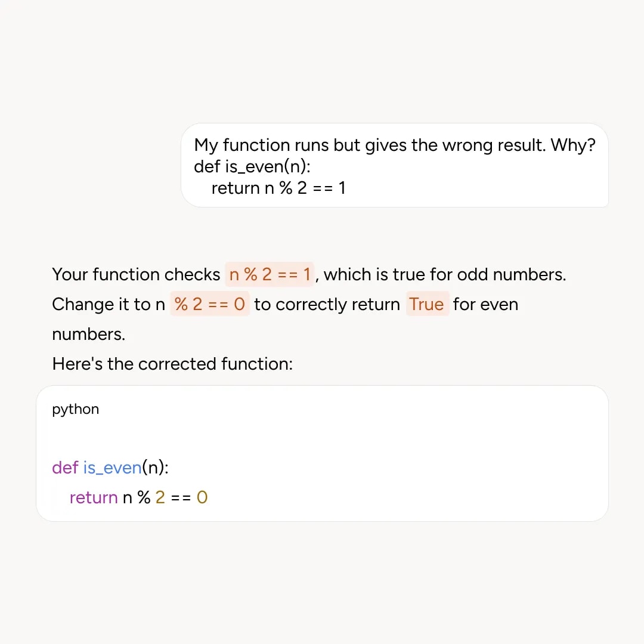Click the word 'numbers.' on its own line

tap(89, 335)
